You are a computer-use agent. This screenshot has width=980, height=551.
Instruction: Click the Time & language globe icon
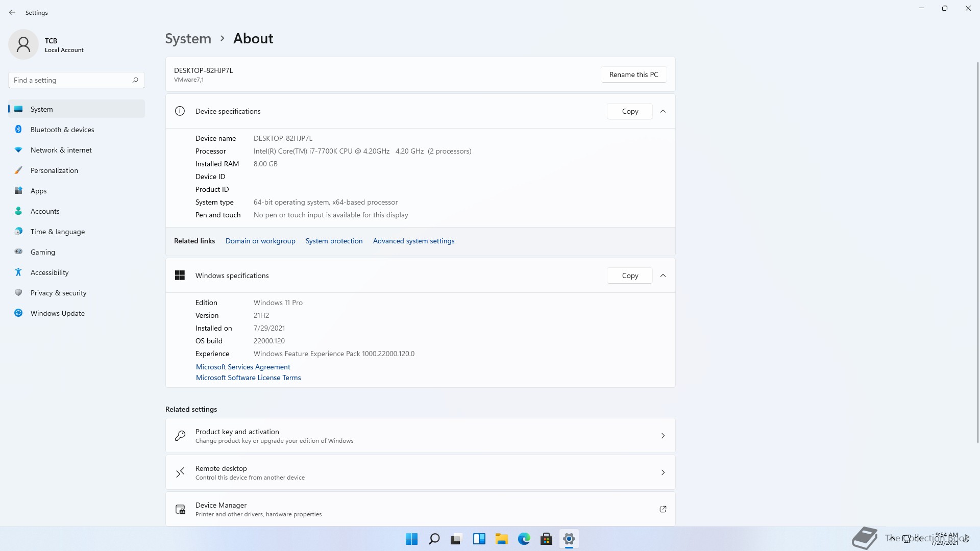pyautogui.click(x=18, y=232)
